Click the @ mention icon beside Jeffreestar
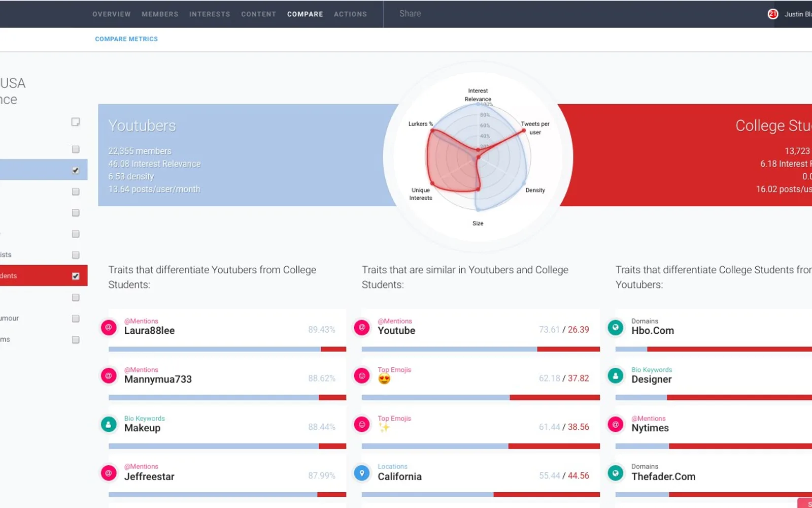 [109, 473]
